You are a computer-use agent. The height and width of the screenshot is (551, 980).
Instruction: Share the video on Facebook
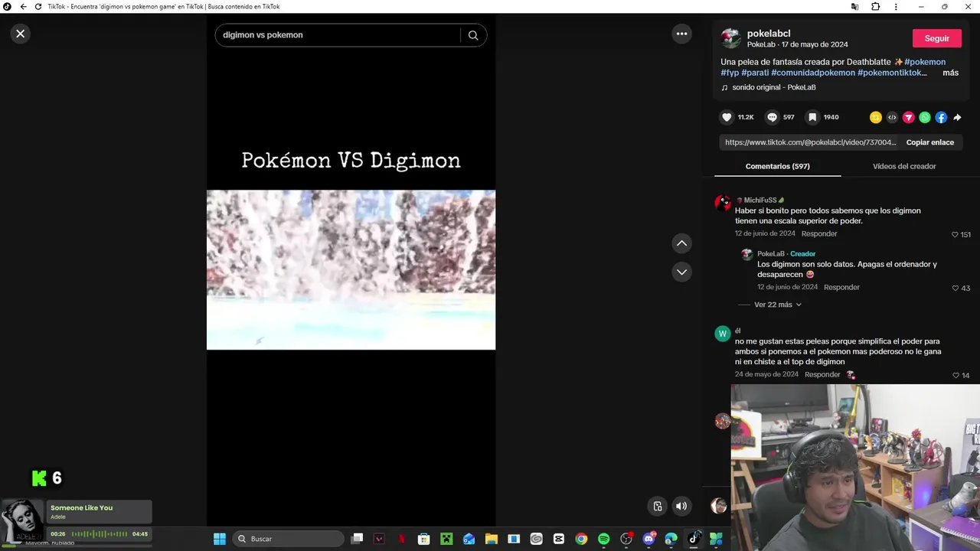click(x=941, y=117)
